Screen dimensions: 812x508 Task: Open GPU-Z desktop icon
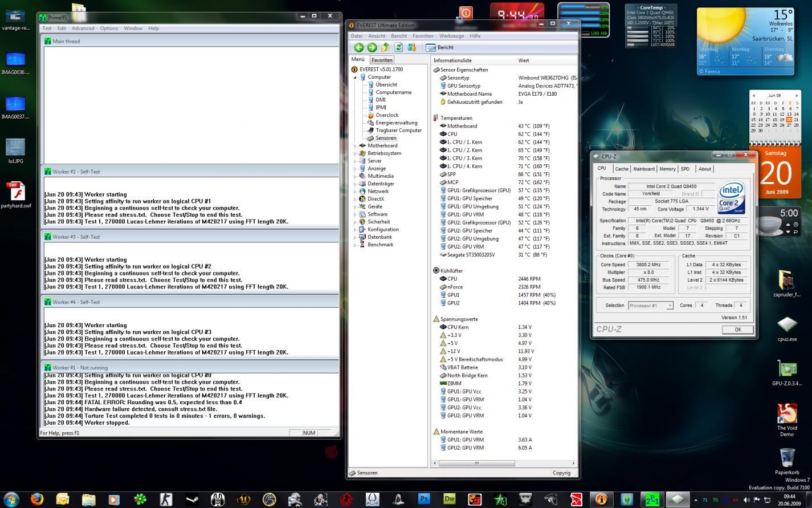787,373
